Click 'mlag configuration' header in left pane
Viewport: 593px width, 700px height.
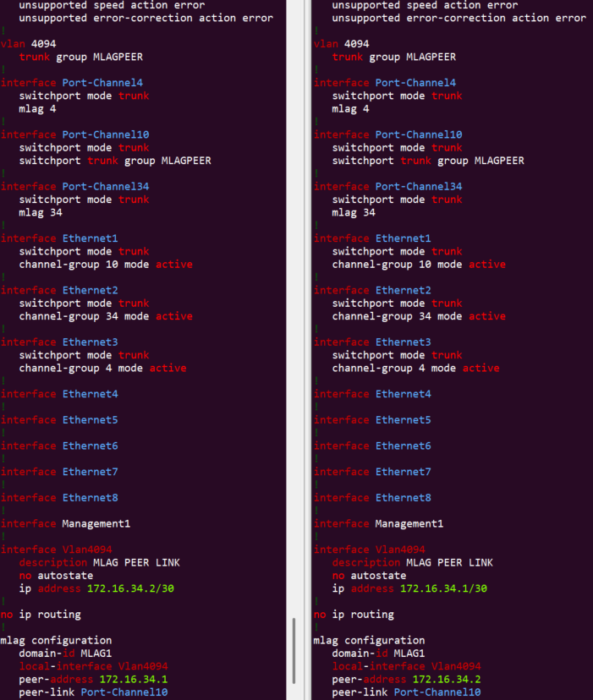tap(56, 640)
